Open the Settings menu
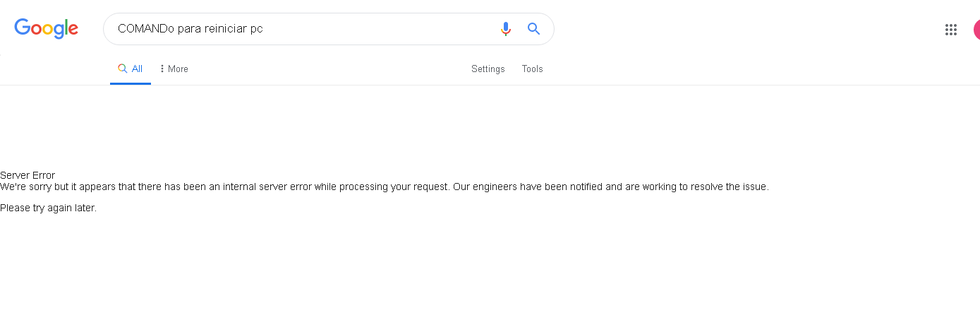980x313 pixels. pos(488,69)
